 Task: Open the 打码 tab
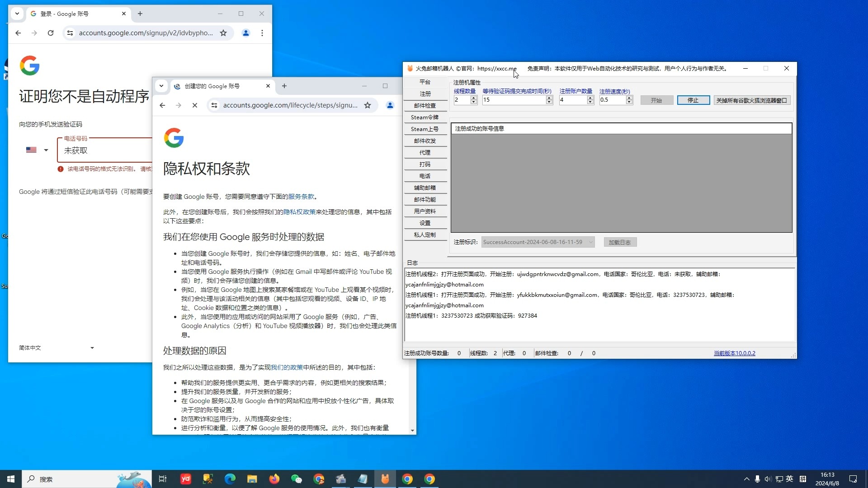pyautogui.click(x=425, y=164)
